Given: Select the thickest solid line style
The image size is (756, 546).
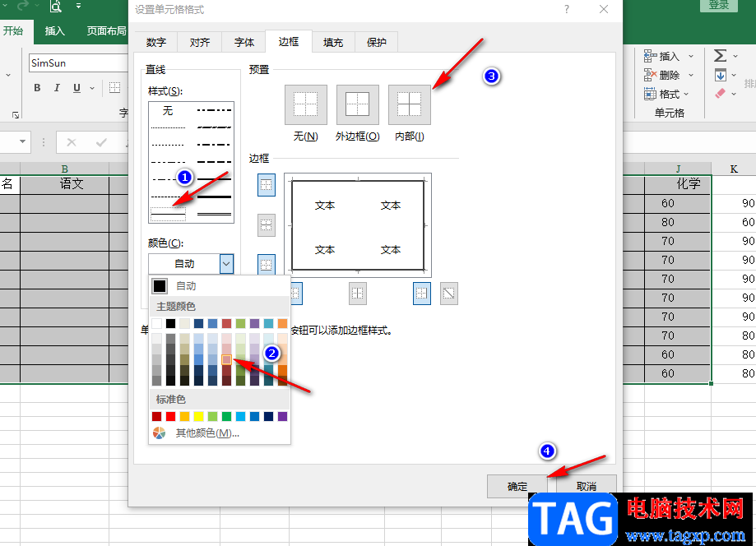Looking at the screenshot, I should point(214,197).
